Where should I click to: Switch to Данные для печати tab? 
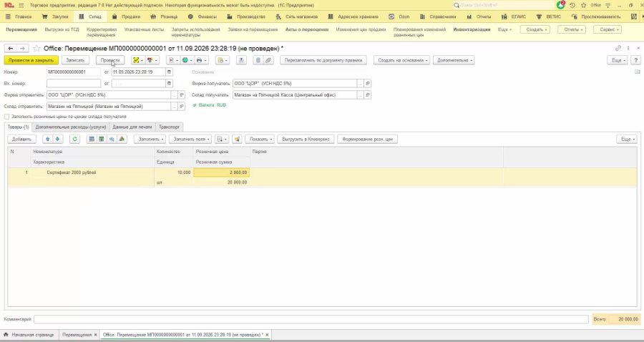132,127
